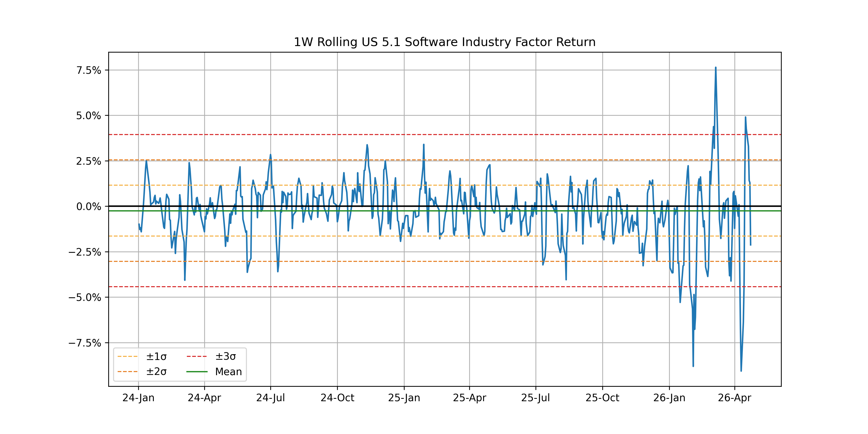The width and height of the screenshot is (868, 434).
Task: Click the −7.5% y-axis tick label
Action: coord(85,343)
